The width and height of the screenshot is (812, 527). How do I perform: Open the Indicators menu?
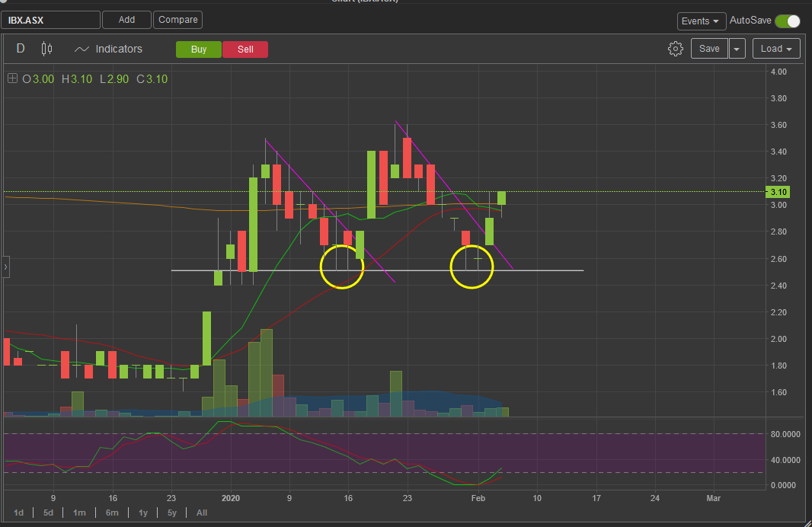108,49
